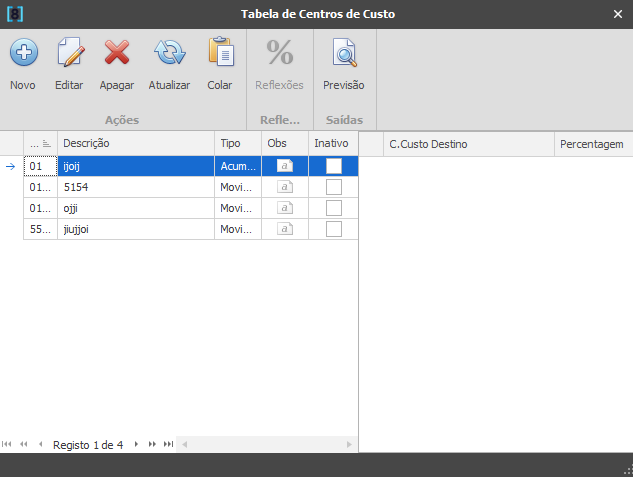
Task: Go to previous record arrow
Action: (x=40, y=444)
